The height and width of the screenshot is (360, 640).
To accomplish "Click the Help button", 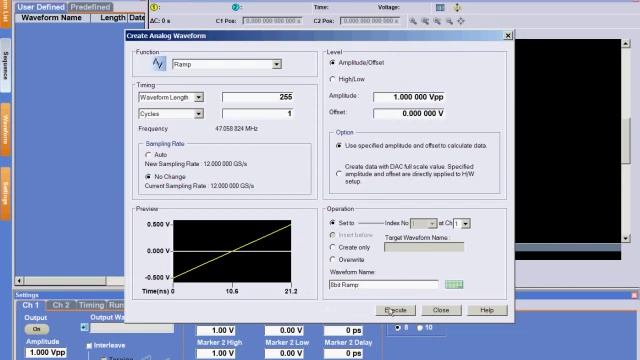I will 487,310.
